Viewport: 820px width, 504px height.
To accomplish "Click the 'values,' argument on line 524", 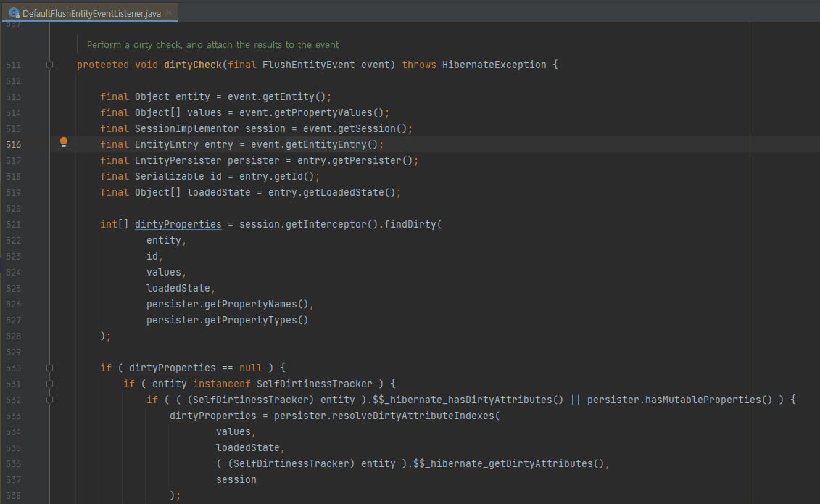I will point(166,273).
